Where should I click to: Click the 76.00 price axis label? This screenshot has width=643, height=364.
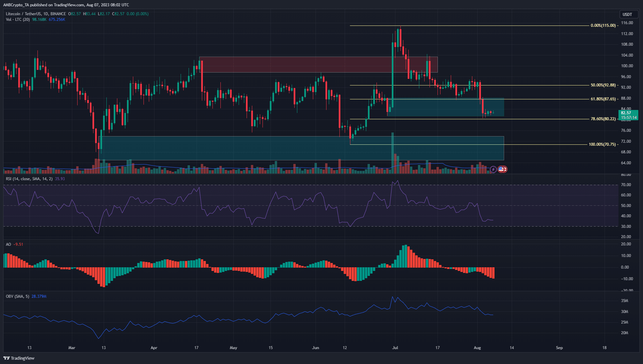[626, 130]
